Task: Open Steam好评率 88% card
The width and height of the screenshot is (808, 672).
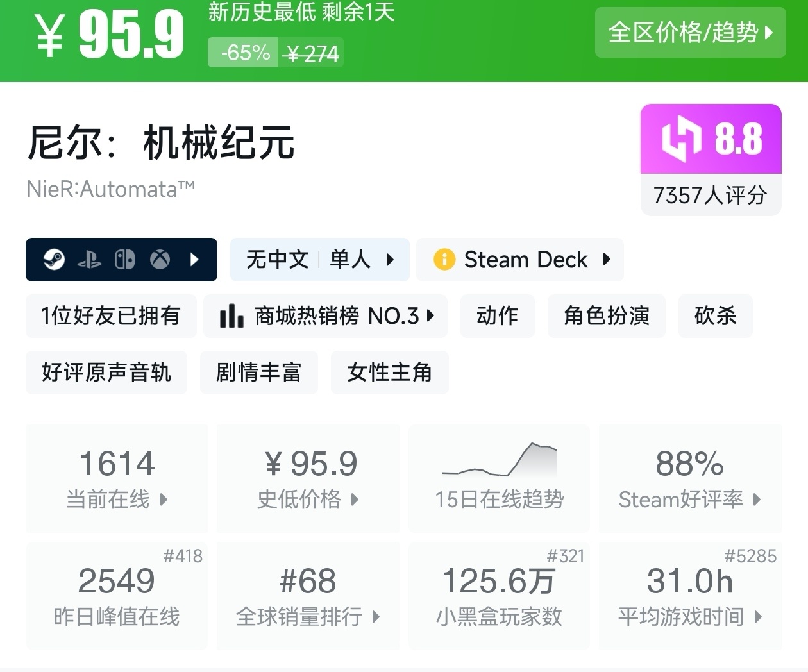Action: point(690,478)
